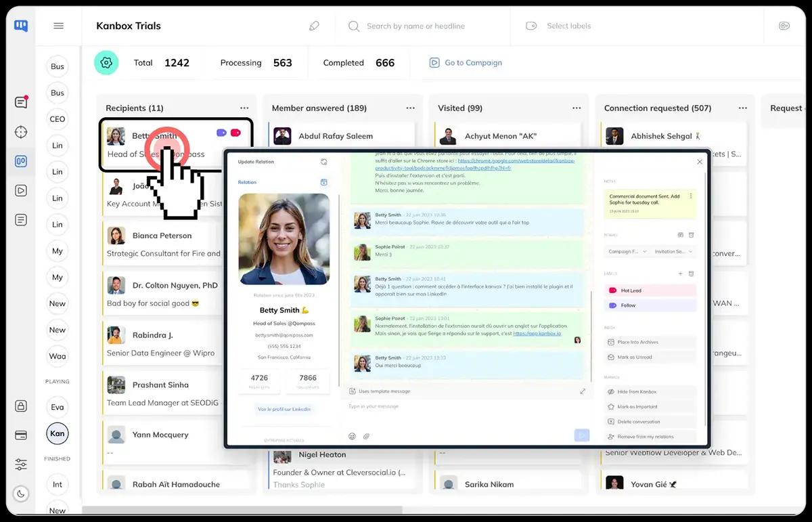This screenshot has width=812, height=522.
Task: Click the yellow commercial document note
Action: point(650,204)
